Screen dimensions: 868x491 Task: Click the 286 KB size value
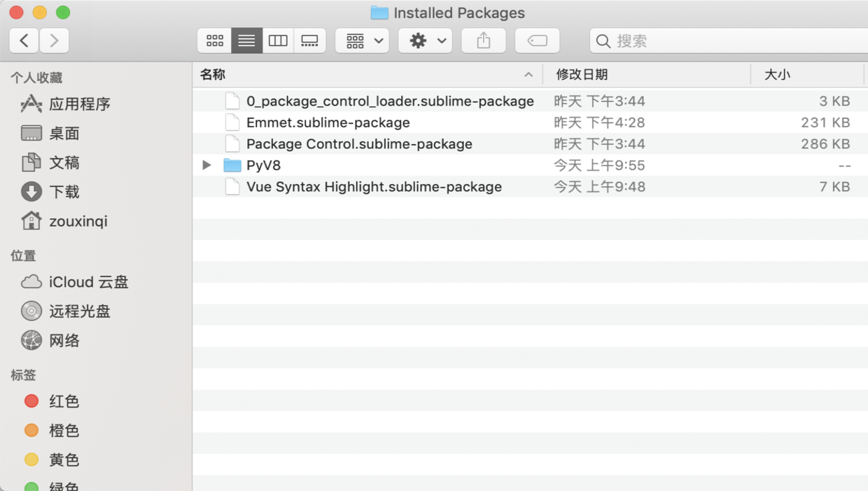pyautogui.click(x=825, y=144)
